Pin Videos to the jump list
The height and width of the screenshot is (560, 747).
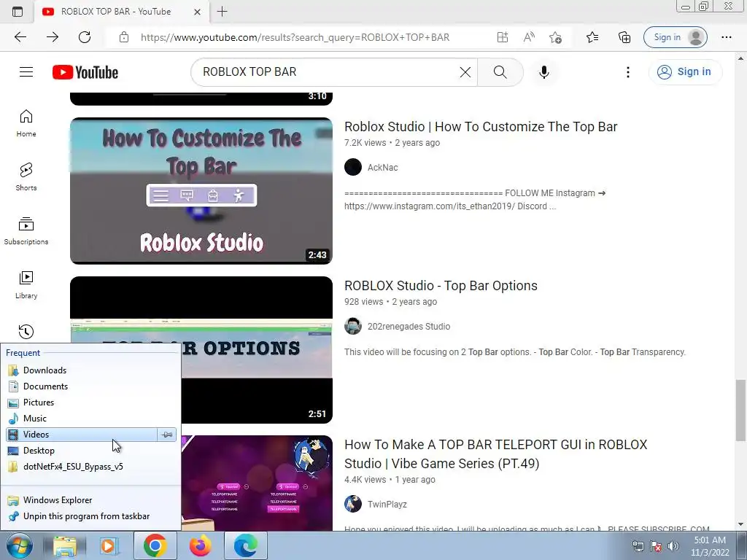pos(167,435)
